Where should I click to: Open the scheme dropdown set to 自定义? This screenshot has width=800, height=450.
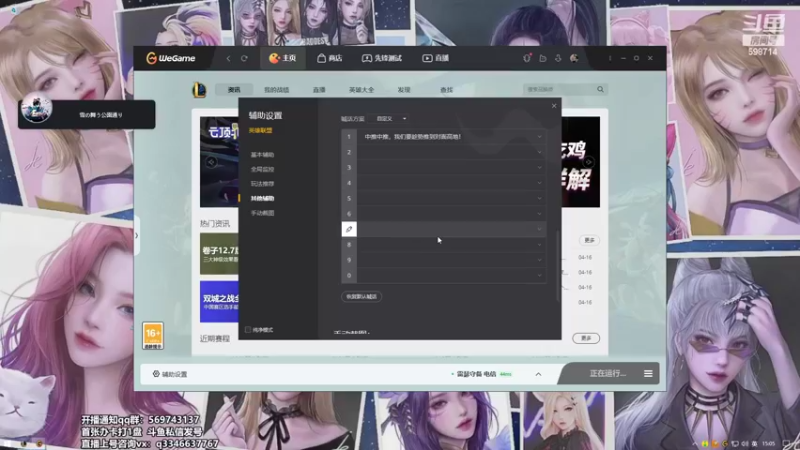390,118
